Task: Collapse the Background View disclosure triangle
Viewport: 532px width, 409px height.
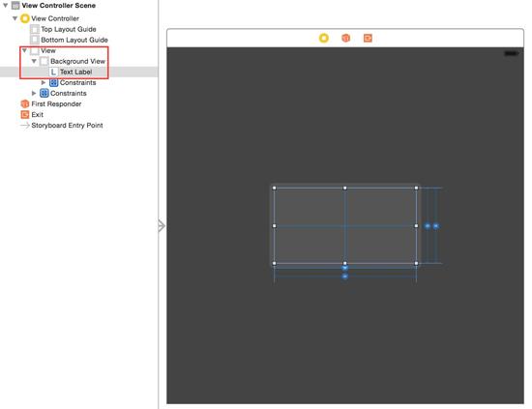Action: click(x=34, y=61)
